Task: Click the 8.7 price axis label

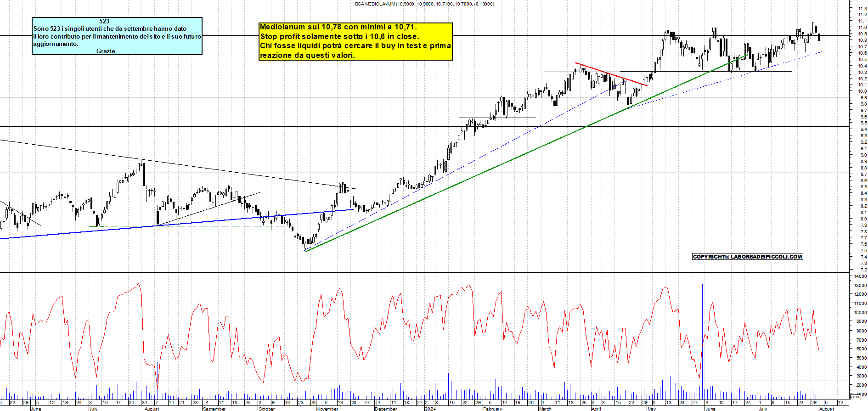Action: [x=863, y=175]
